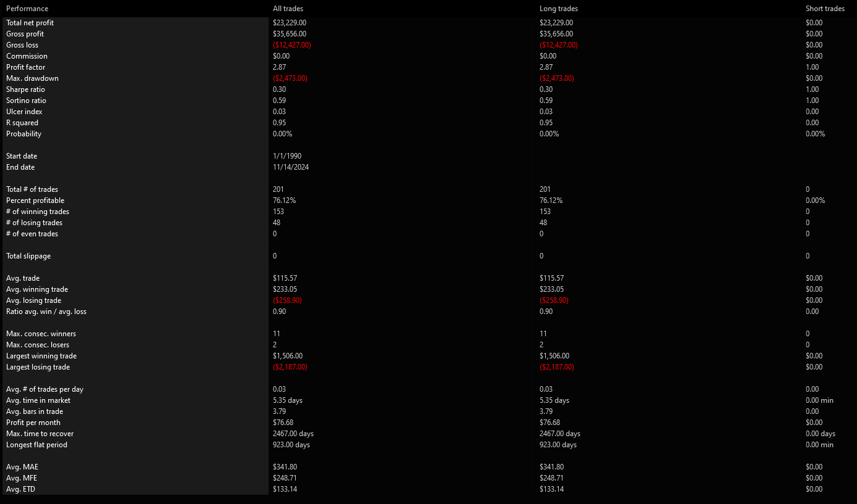Click red ($2,473.00) in the Long trades column
This screenshot has width=857, height=504.
557,78
